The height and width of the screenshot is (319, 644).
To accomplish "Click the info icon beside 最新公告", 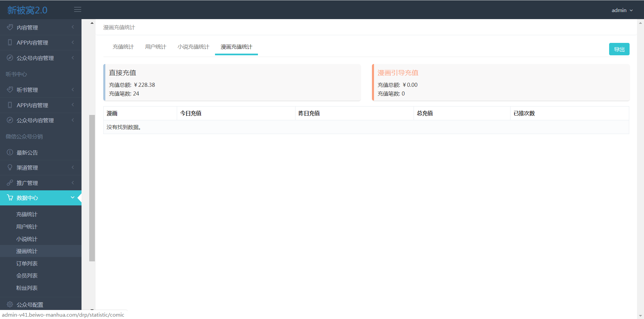I will coord(10,152).
